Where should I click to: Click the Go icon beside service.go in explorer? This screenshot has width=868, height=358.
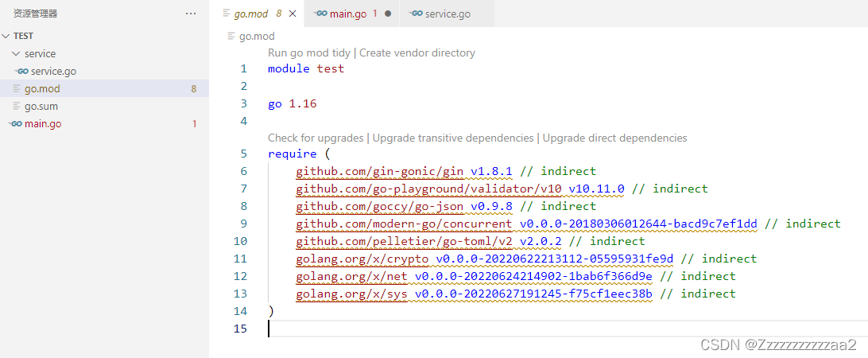click(x=21, y=72)
